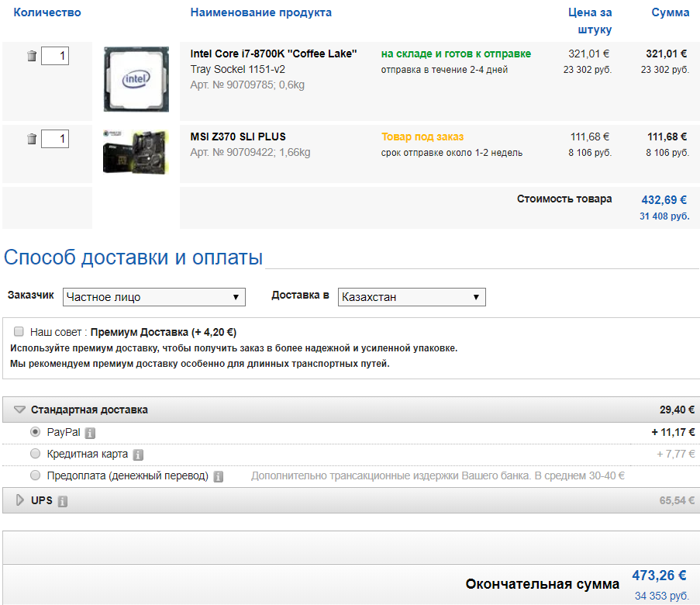The image size is (700, 605).
Task: Delete the Intel Core i7-8700K item via trash icon
Action: click(32, 56)
